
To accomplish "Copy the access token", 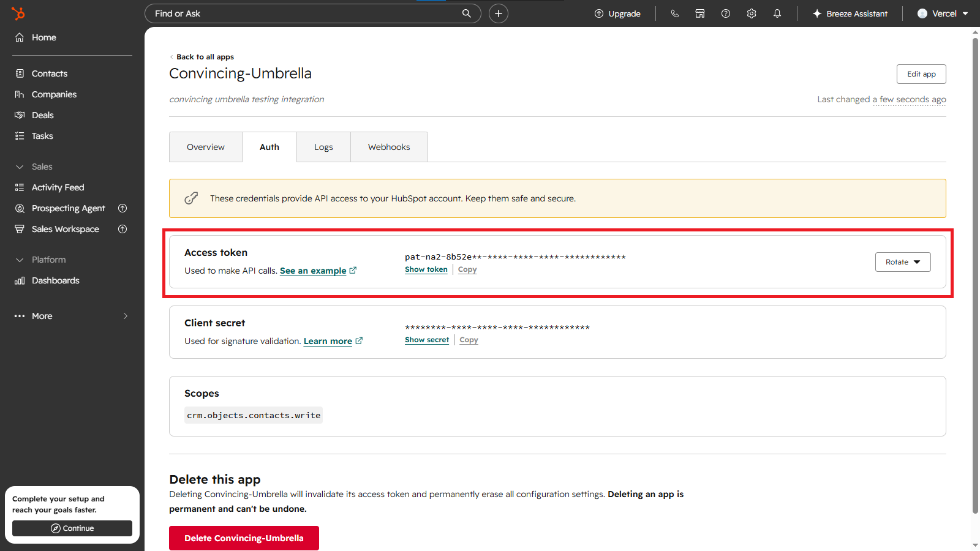I will 467,269.
